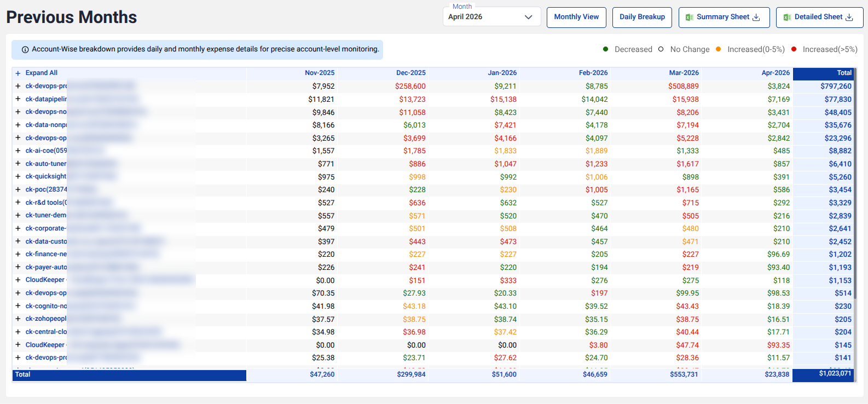This screenshot has height=404, width=868.
Task: Click the green Decreased legend dot
Action: click(x=606, y=49)
